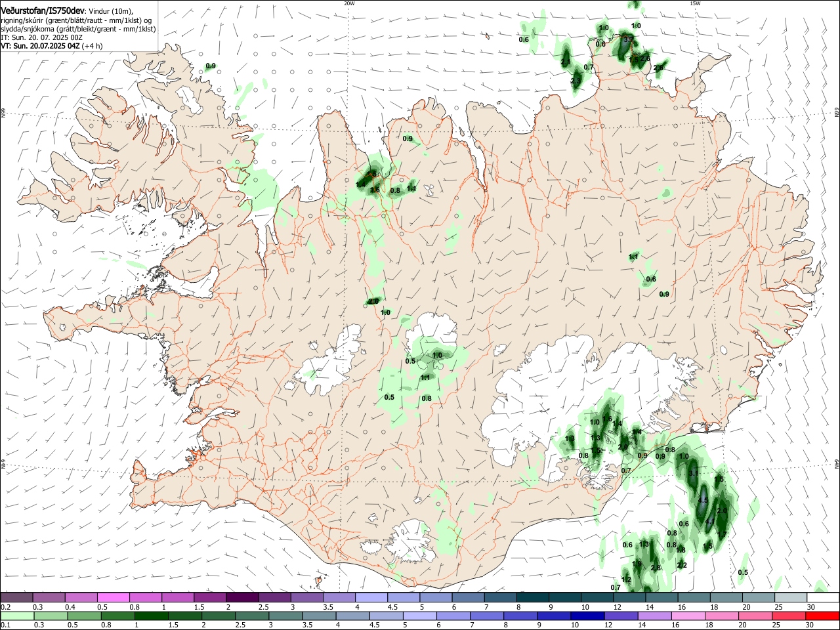This screenshot has height=630, width=840.
Task: Click the 4.5 precipitation value on the map
Action: [703, 501]
